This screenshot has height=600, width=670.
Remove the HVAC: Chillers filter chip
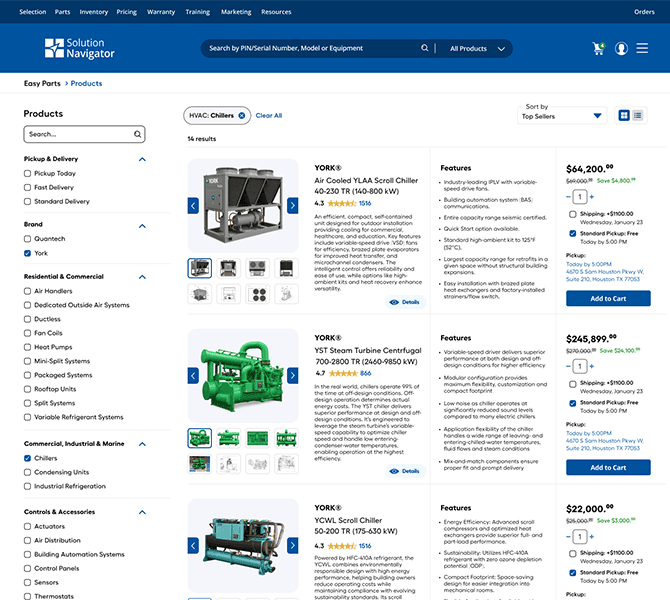point(242,115)
